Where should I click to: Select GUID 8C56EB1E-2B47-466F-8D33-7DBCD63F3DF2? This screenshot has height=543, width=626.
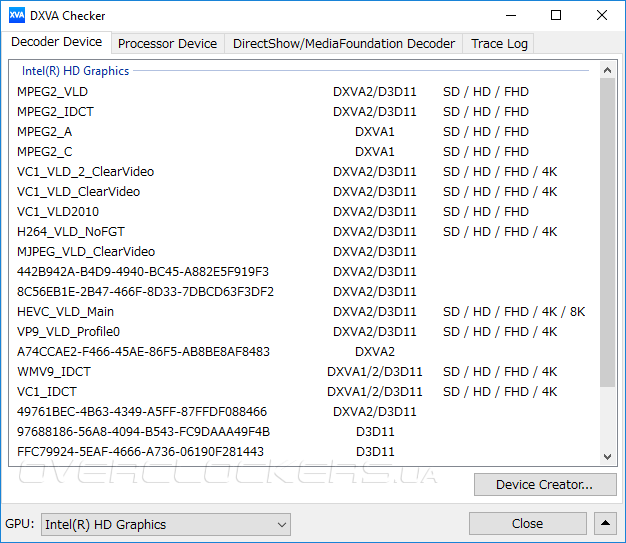tap(303, 291)
